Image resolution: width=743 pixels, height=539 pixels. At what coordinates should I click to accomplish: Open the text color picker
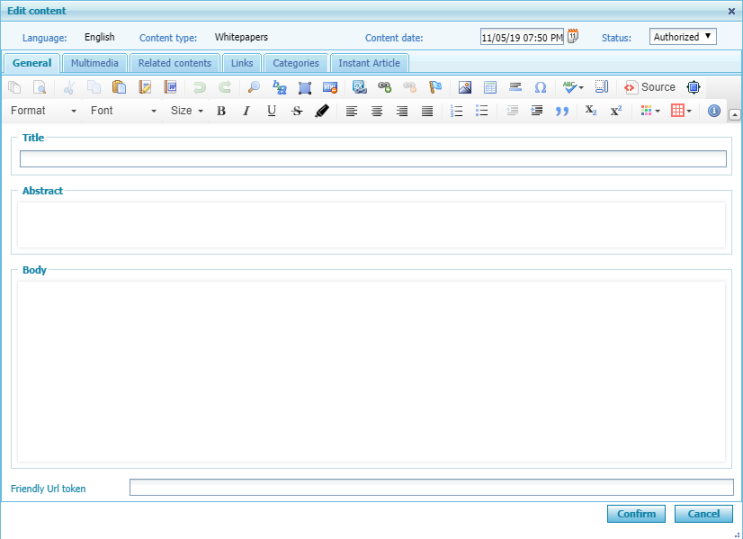coord(650,111)
